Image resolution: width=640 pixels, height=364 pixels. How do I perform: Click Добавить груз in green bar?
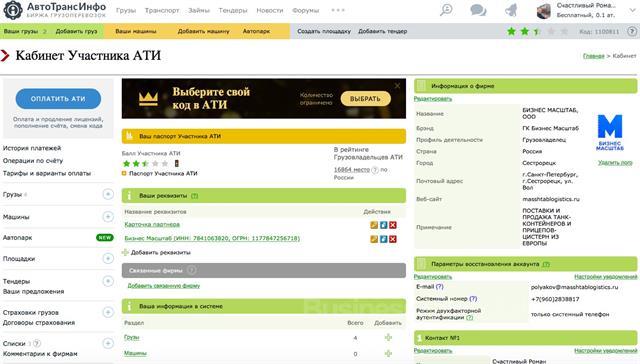tap(76, 31)
